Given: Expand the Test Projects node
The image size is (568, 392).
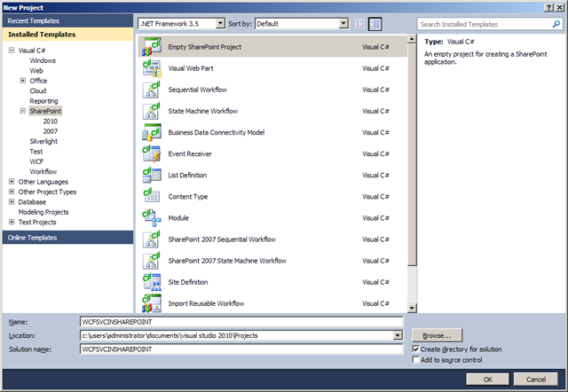Looking at the screenshot, I should coord(12,222).
